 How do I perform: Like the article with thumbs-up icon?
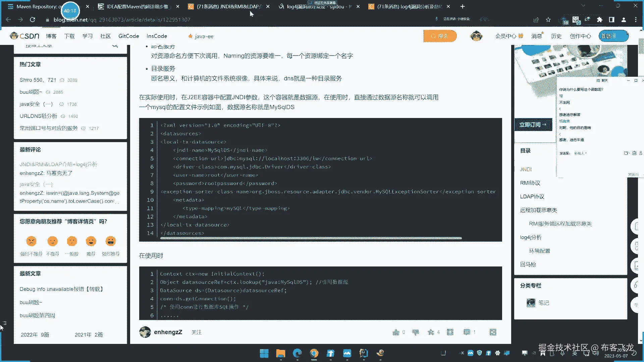click(396, 332)
